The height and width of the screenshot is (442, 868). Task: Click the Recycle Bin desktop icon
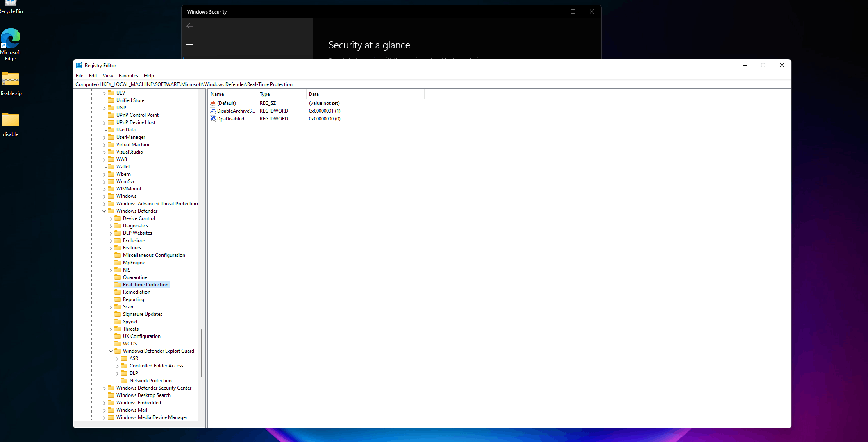tap(11, 7)
